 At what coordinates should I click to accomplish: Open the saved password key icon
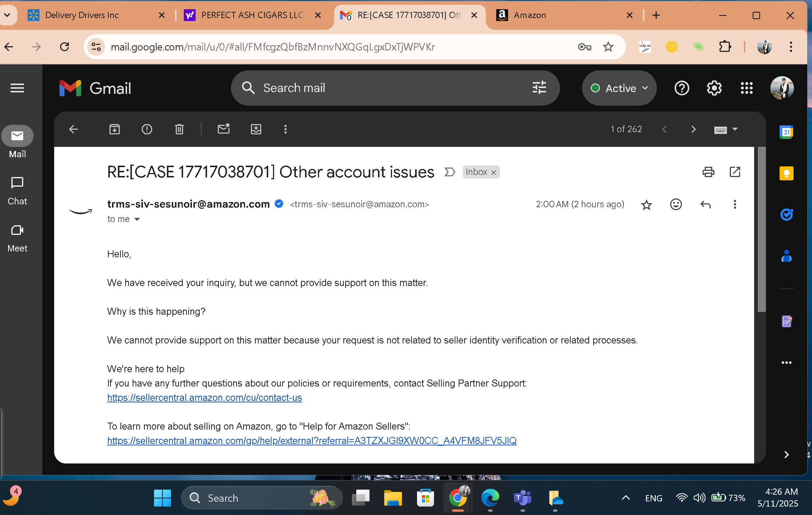(584, 47)
